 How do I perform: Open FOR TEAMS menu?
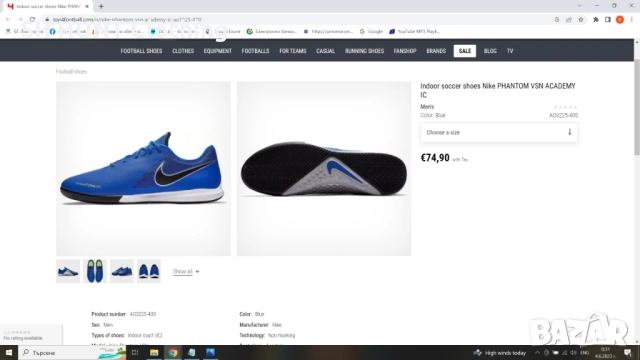coord(293,51)
